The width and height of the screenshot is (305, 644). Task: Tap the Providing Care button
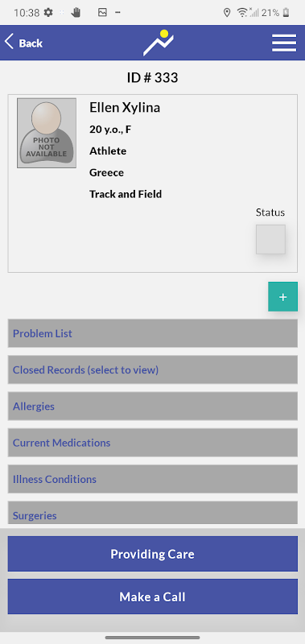pos(153,554)
